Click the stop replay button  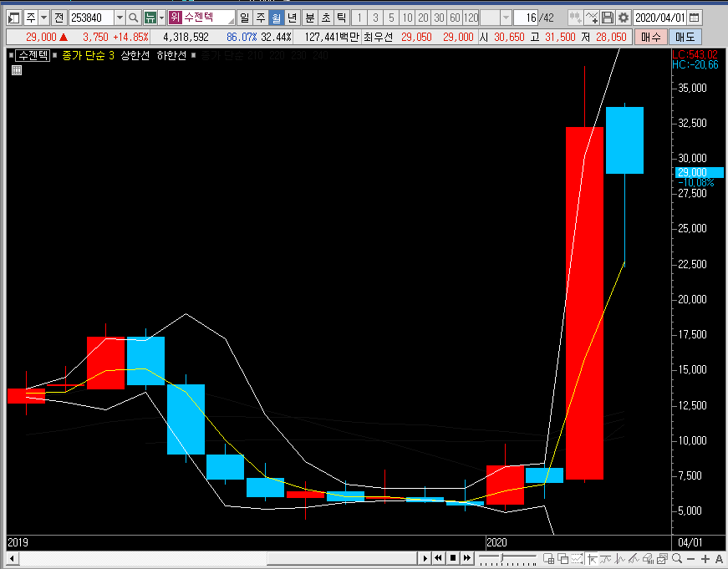coord(453,558)
